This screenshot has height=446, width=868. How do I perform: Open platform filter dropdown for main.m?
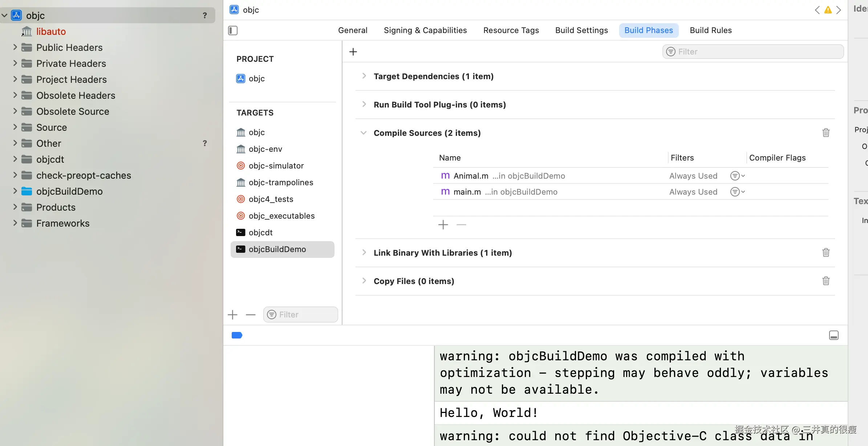pyautogui.click(x=737, y=192)
